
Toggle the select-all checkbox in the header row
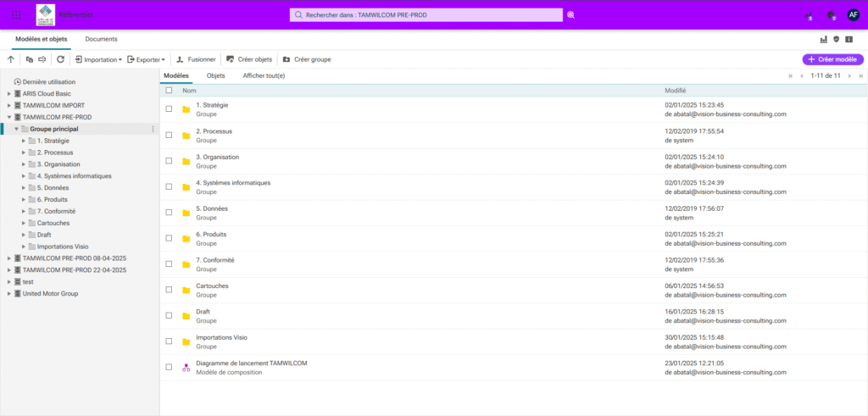pyautogui.click(x=169, y=90)
